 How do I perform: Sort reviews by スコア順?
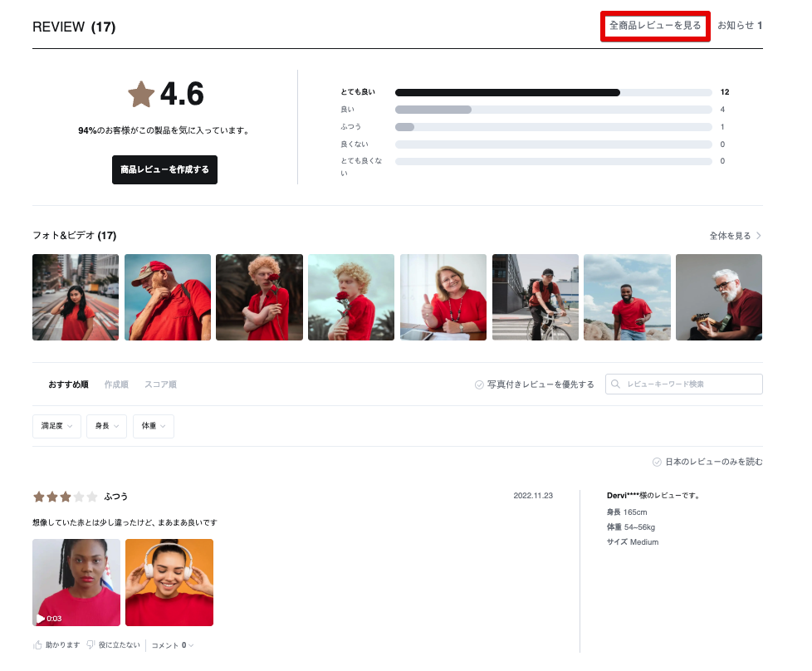coord(160,384)
